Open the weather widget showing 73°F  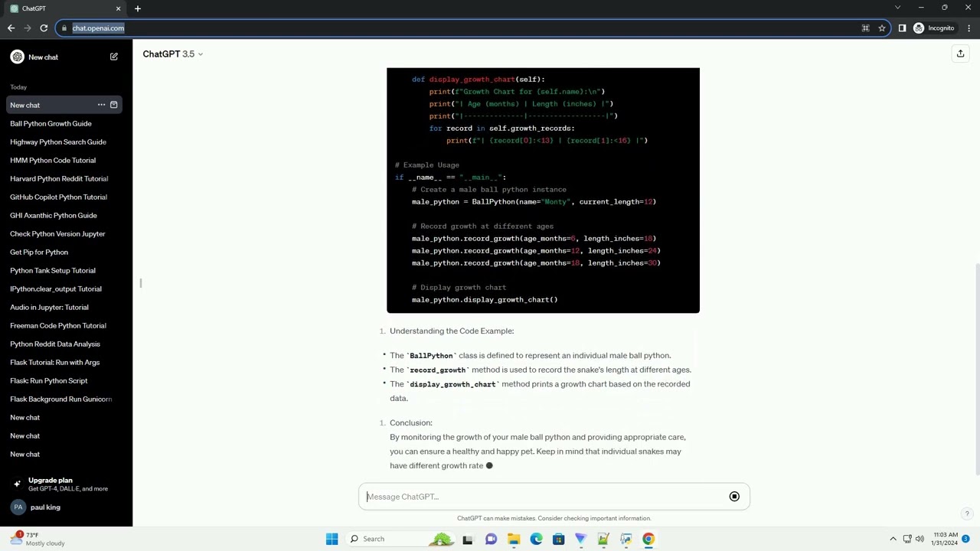[38, 539]
